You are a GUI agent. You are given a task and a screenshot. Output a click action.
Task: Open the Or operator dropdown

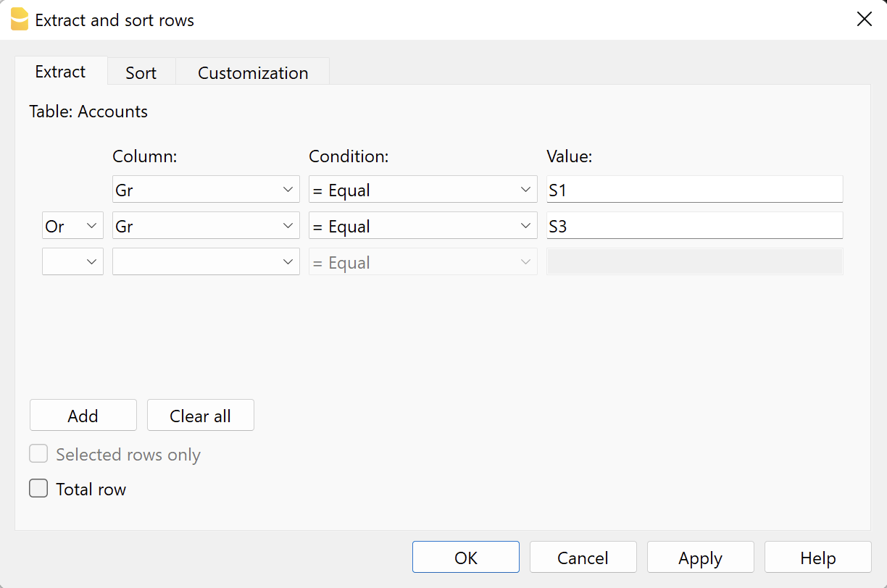coord(72,226)
